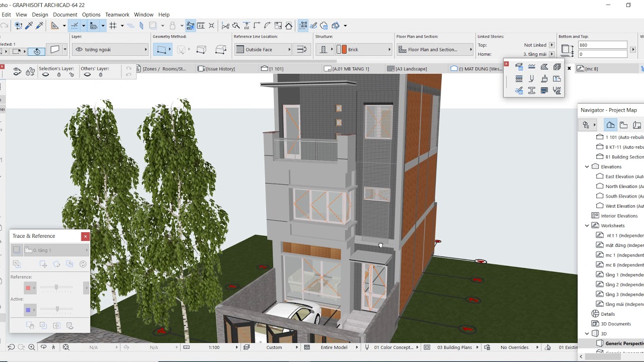Select the Inject Parameters syringe tool
The width and height of the screenshot is (644, 362).
[x=40, y=25]
